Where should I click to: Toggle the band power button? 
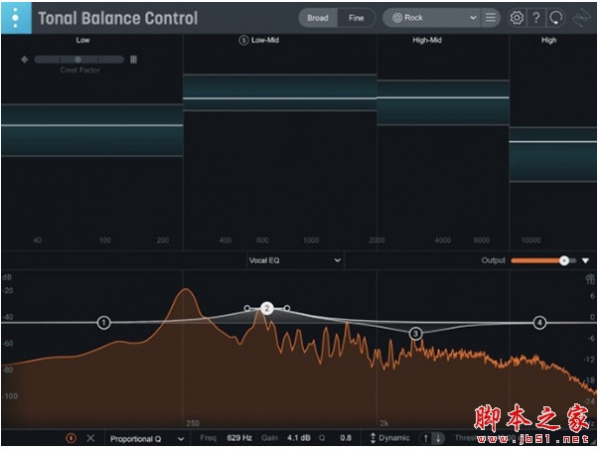tap(71, 438)
